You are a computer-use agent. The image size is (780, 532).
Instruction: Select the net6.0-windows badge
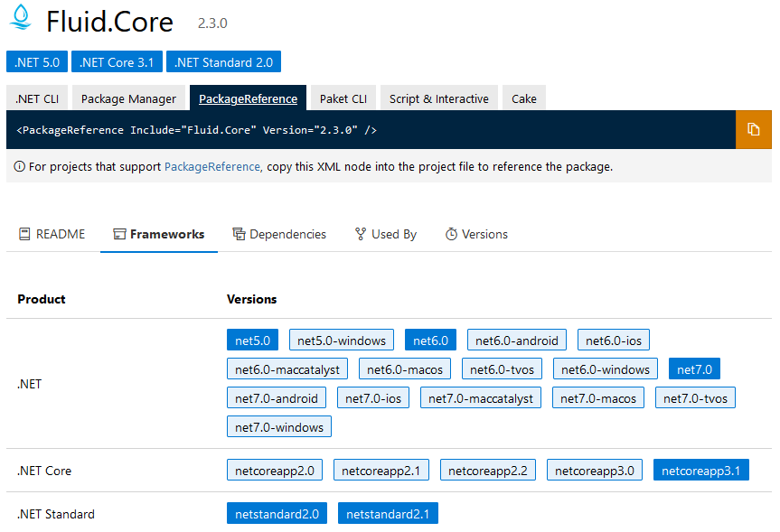pyautogui.click(x=606, y=369)
